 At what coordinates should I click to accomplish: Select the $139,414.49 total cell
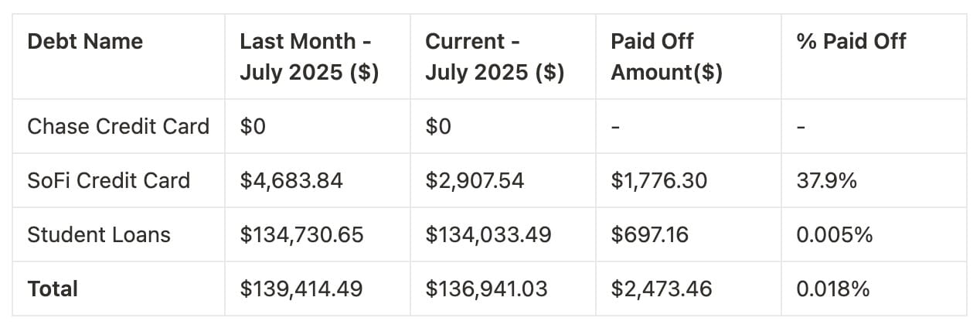[301, 289]
